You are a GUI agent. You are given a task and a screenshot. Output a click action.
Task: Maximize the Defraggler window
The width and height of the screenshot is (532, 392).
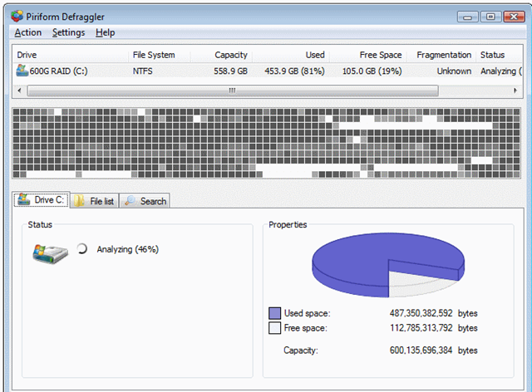click(x=490, y=17)
